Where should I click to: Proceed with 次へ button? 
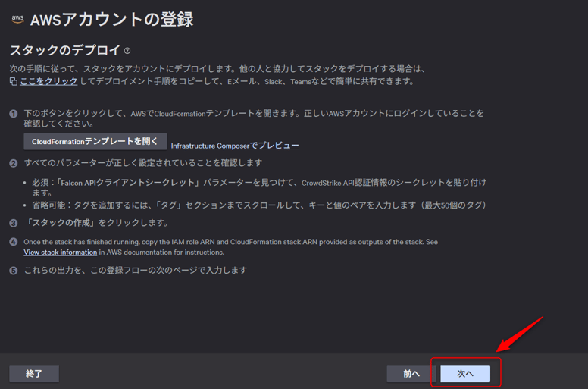click(465, 374)
